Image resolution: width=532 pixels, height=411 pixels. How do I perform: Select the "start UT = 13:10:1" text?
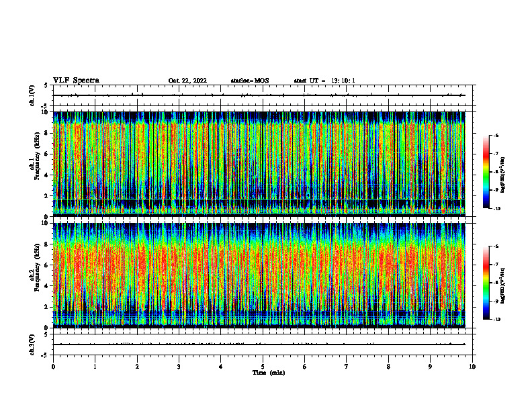point(324,81)
